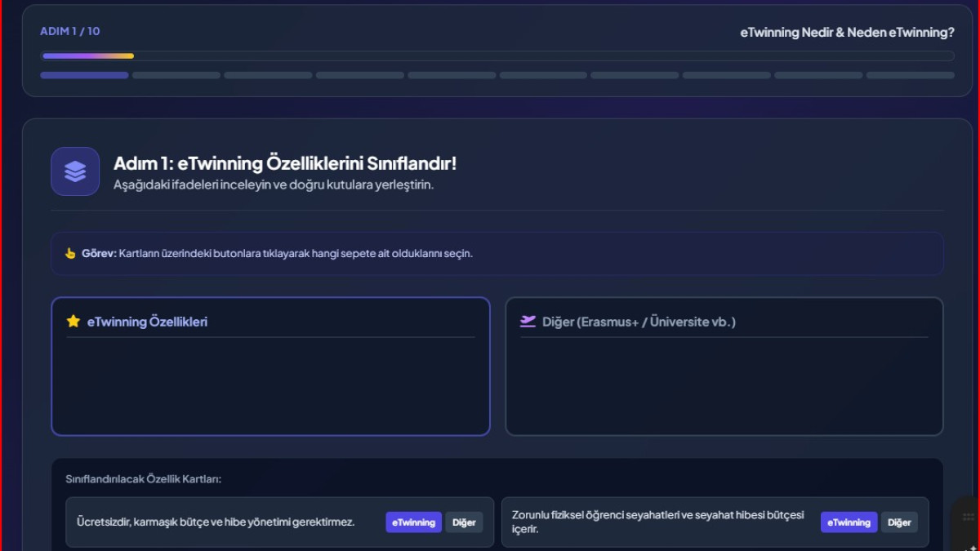This screenshot has height=551, width=980.
Task: Click the 'Zorunlu fiziksel öğrenci seyahatleri' card text
Action: (x=658, y=522)
